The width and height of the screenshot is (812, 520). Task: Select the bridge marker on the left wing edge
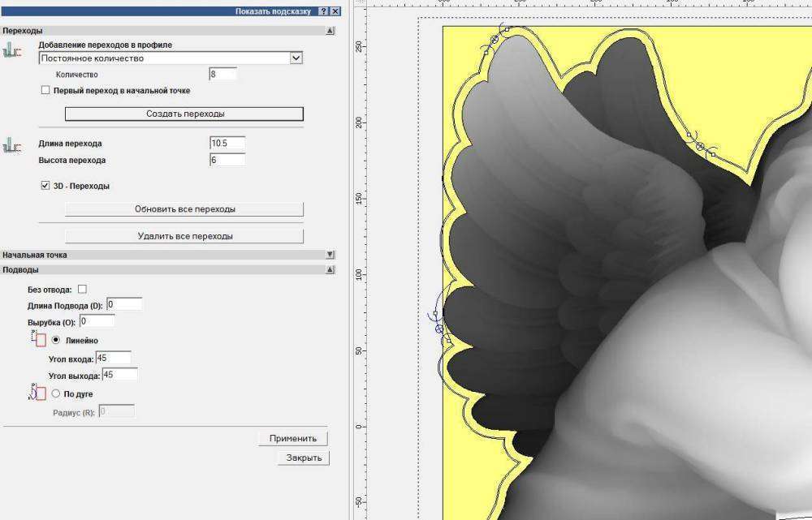click(439, 329)
